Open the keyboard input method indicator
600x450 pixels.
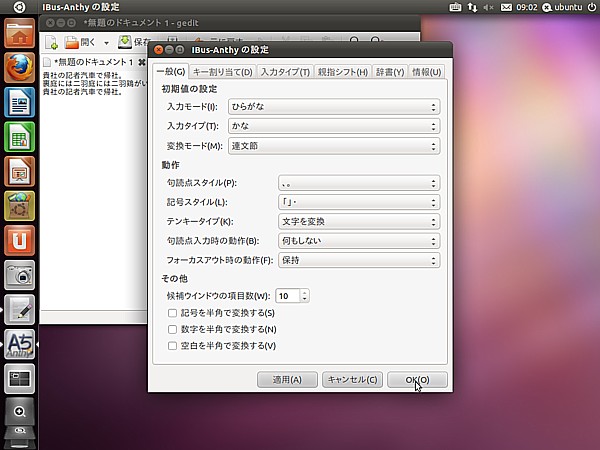coord(455,7)
